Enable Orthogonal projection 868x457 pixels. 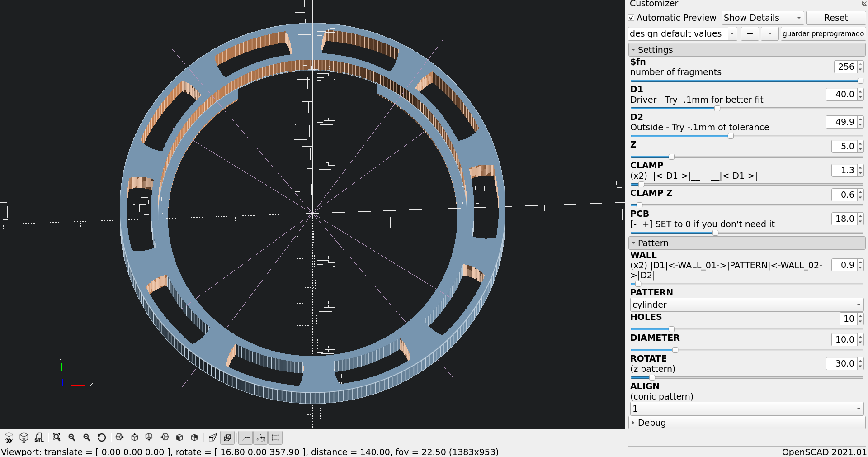tap(227, 438)
